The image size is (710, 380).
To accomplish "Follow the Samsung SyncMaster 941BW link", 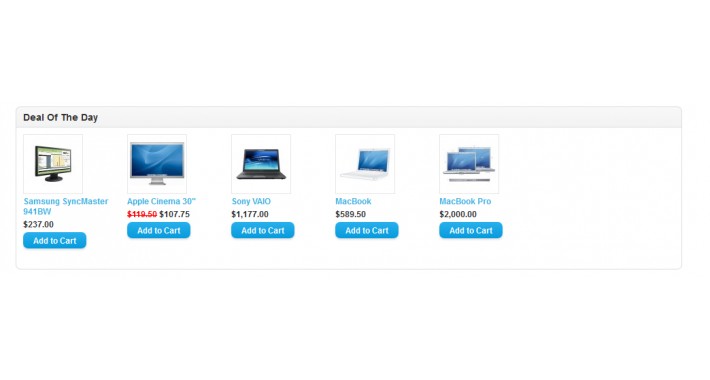I will pos(66,207).
